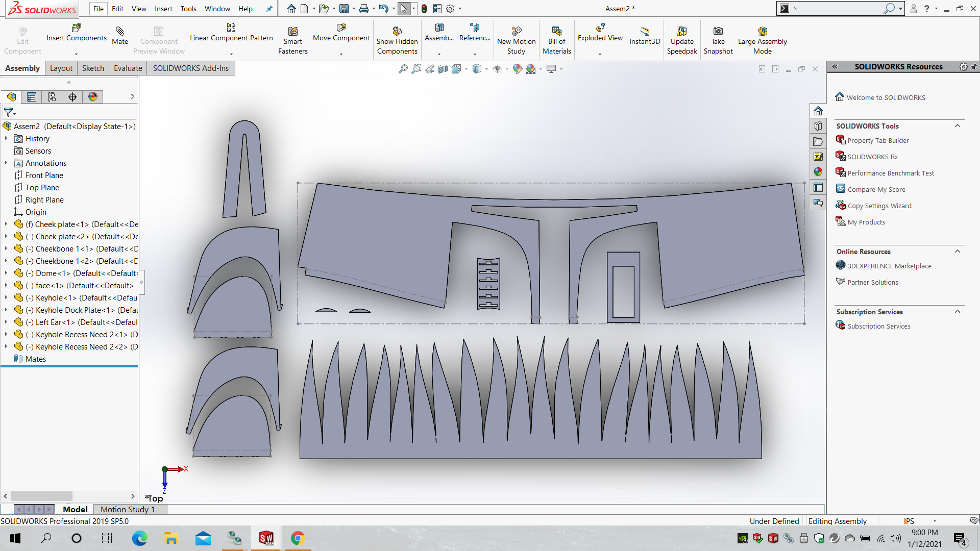Image resolution: width=980 pixels, height=551 pixels.
Task: Start a New Motion Study
Action: coord(517,41)
